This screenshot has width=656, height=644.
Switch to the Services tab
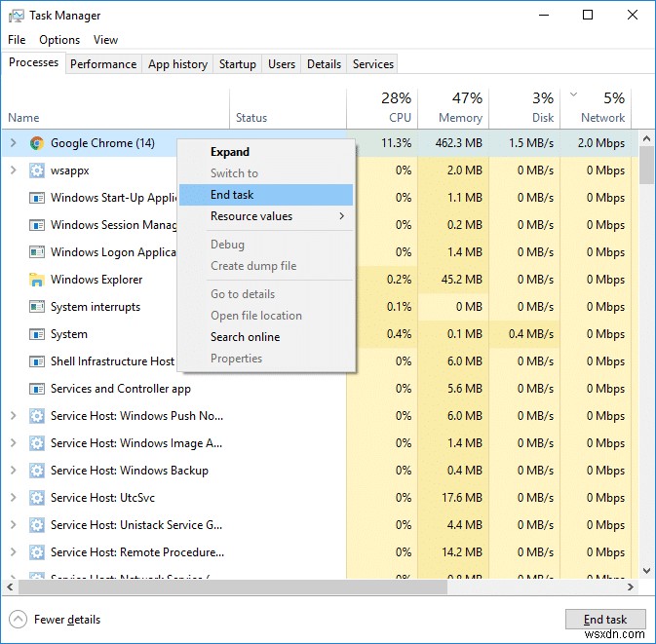[373, 64]
